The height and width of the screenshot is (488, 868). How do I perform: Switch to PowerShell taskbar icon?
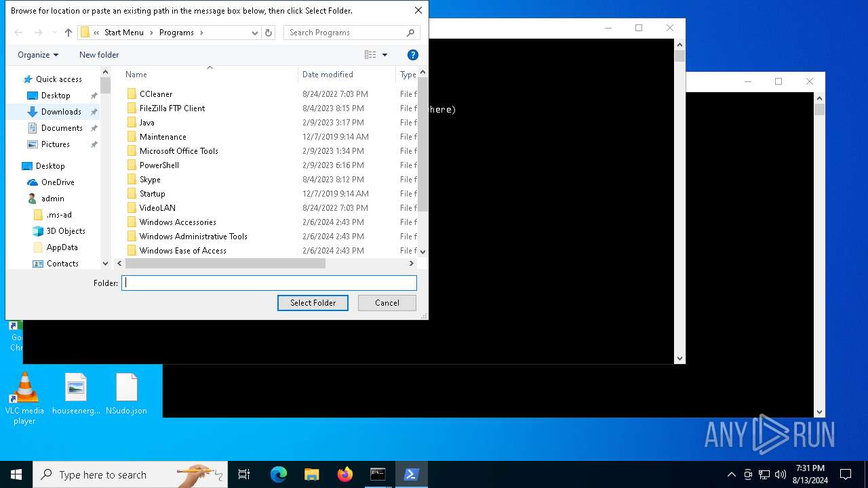click(x=411, y=474)
